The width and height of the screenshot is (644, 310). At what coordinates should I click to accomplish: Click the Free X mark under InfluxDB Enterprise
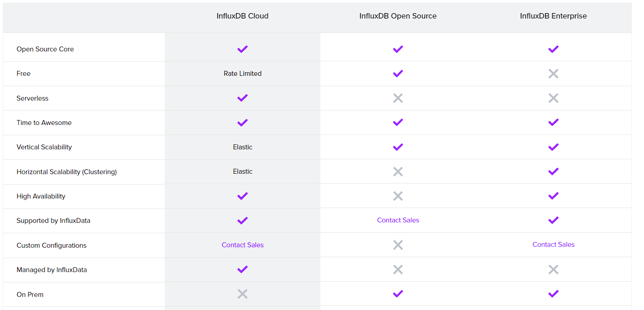[x=553, y=74]
